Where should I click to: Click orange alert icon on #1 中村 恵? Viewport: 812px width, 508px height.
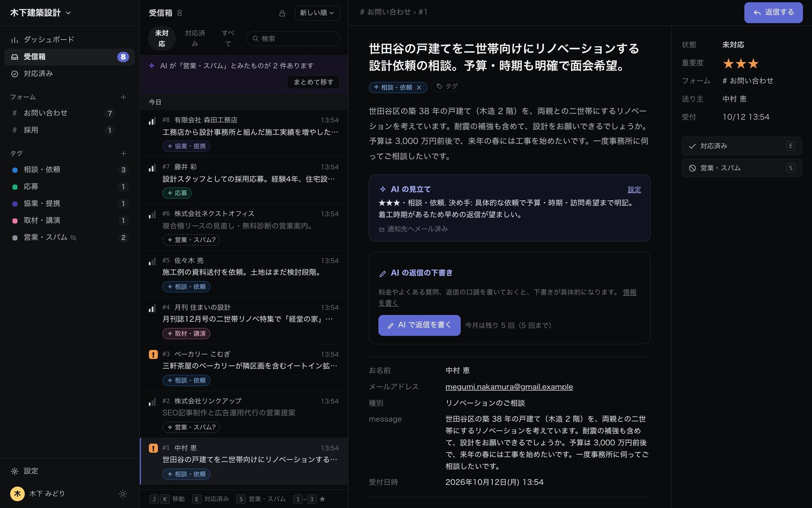153,448
